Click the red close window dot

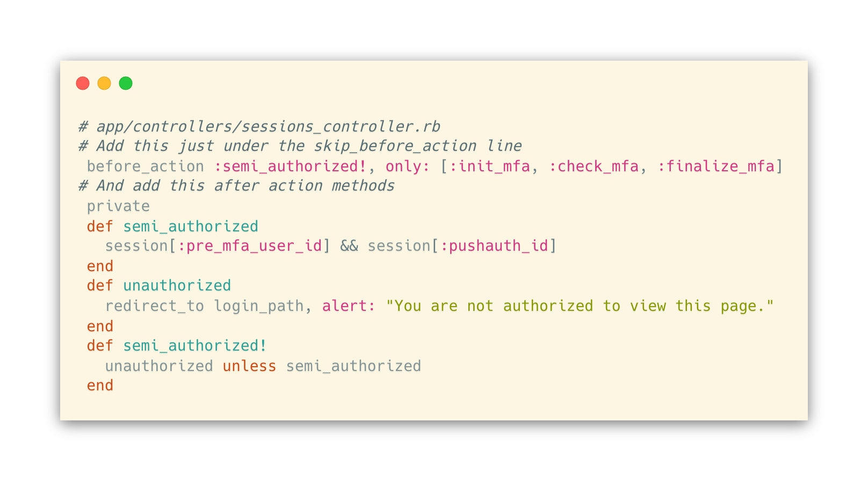[x=83, y=83]
